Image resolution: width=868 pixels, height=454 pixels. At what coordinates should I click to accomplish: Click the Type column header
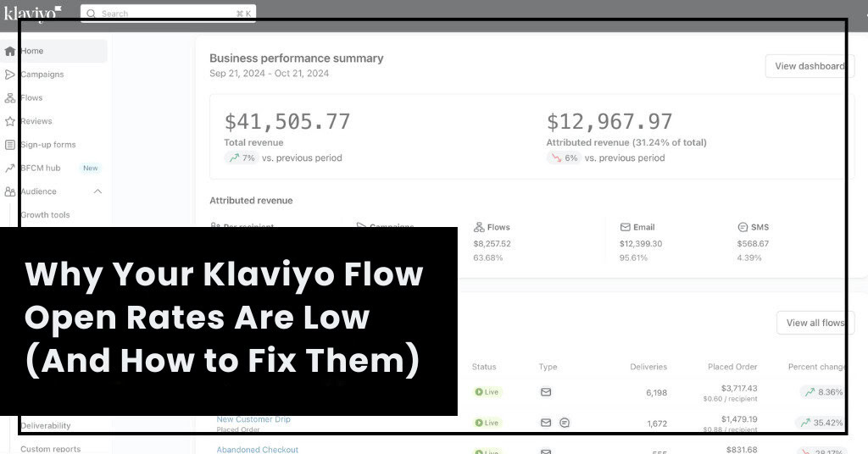coord(548,367)
